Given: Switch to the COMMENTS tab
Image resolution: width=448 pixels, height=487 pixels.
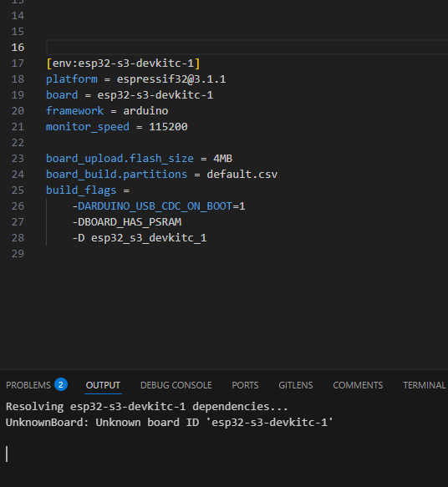Looking at the screenshot, I should 358,385.
